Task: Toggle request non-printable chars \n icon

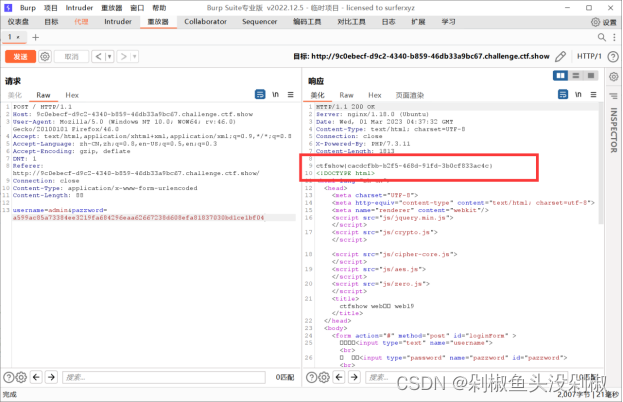Action: (x=275, y=95)
